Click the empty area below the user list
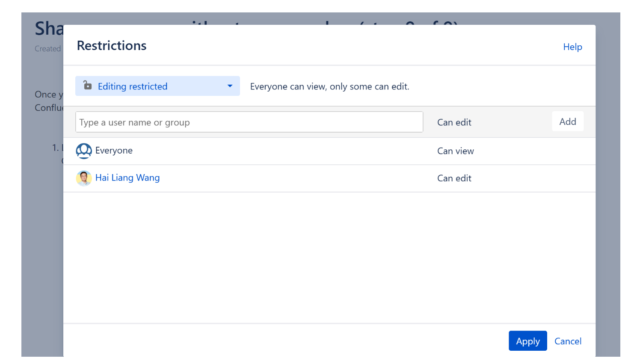 coord(329,257)
